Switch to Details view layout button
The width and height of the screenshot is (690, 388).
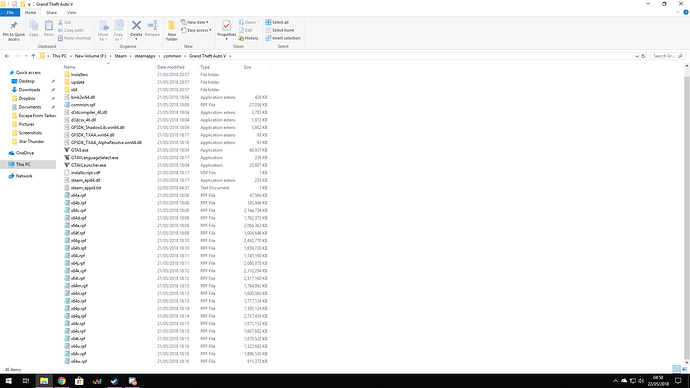(676, 369)
